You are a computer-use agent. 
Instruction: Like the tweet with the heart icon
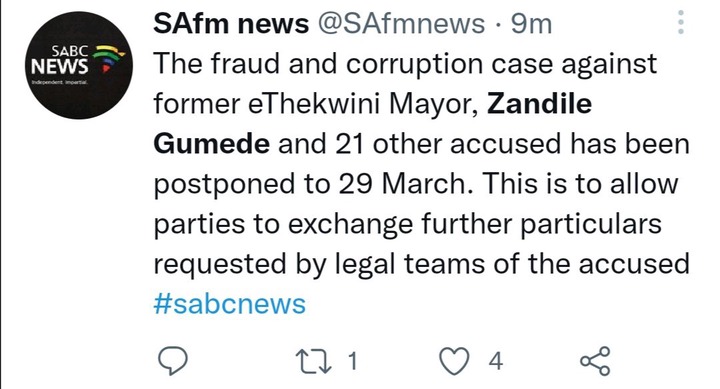[x=455, y=361]
